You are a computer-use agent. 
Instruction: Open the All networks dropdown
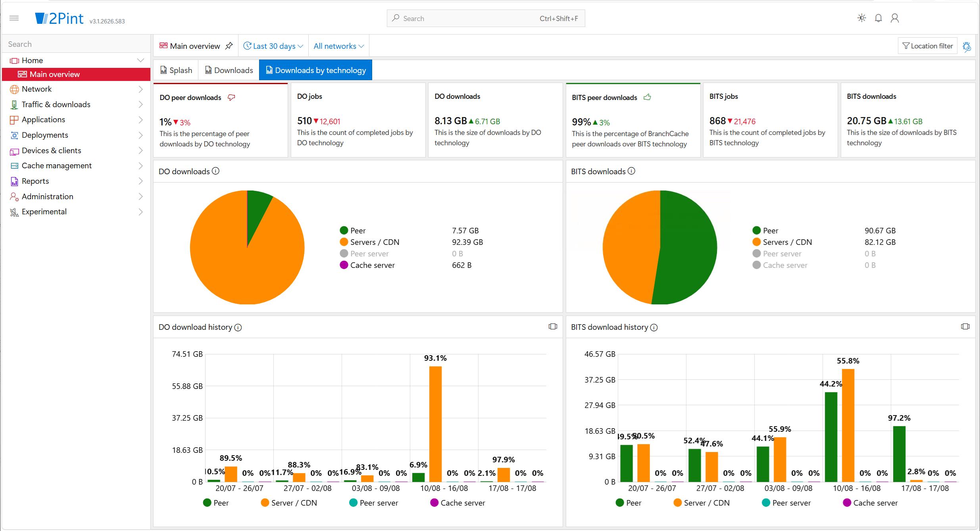pos(338,46)
